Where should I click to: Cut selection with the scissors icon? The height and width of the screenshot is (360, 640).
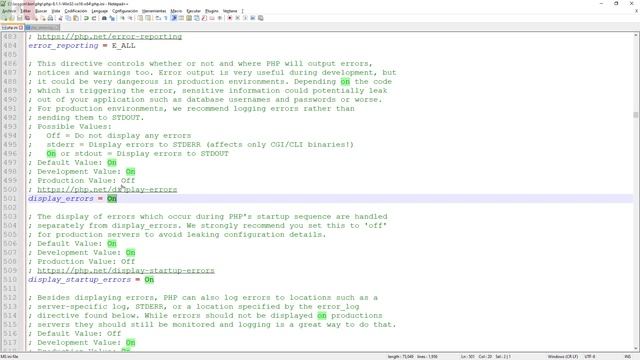tap(60, 18)
